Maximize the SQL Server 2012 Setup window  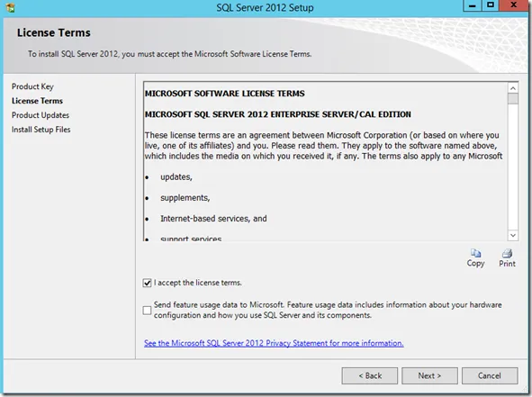click(491, 5)
